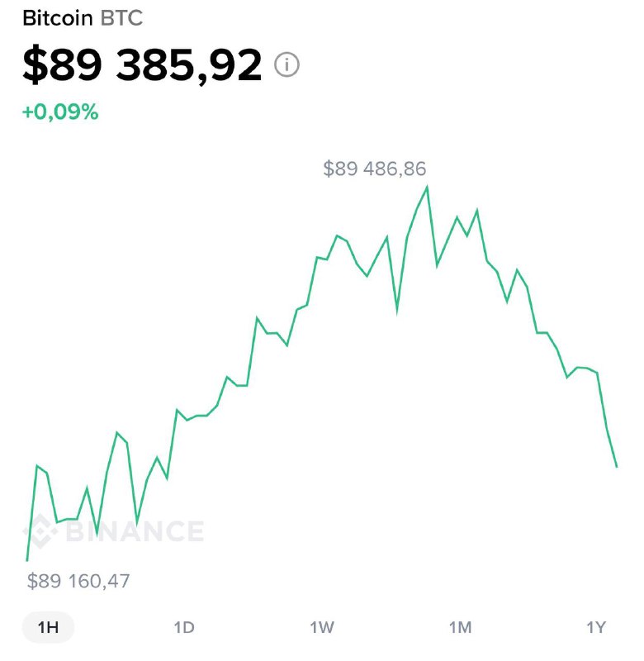Switch to the 1M timeframe

pyautogui.click(x=460, y=627)
